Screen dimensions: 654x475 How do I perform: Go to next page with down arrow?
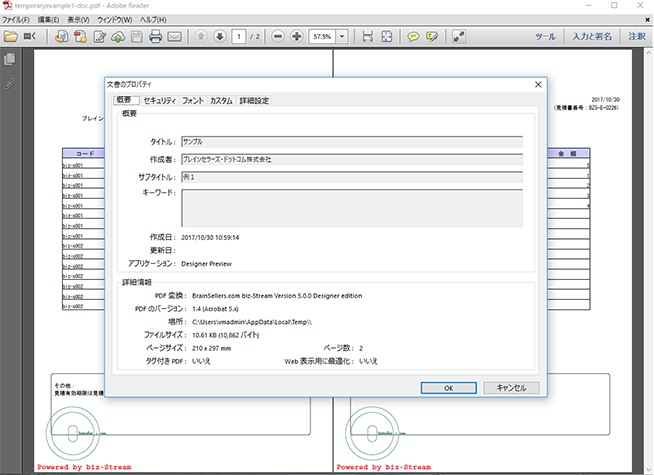(x=219, y=36)
